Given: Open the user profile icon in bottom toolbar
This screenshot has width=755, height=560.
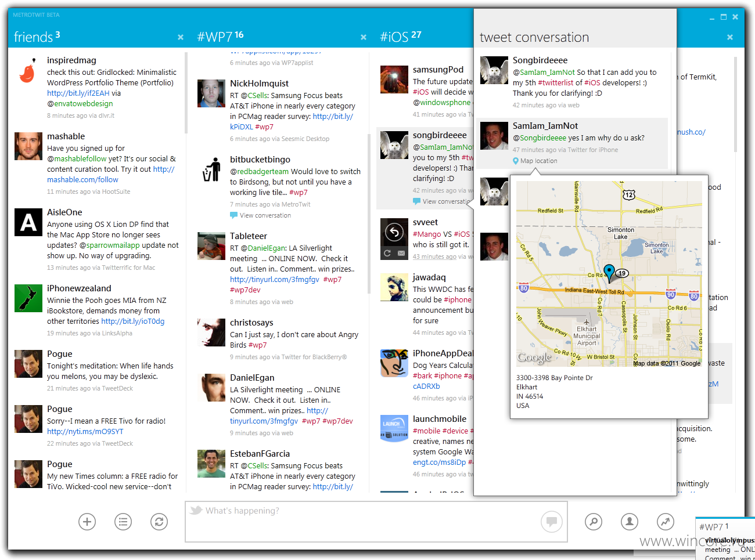Looking at the screenshot, I should (630, 522).
